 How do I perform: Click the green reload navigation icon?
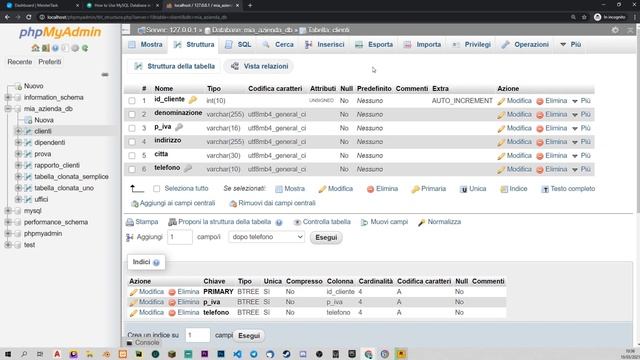[85, 48]
